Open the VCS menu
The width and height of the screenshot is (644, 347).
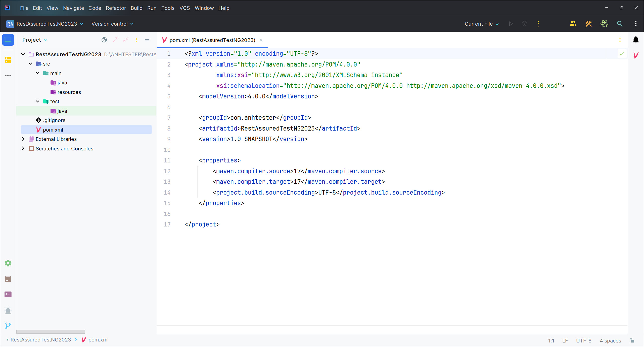click(185, 8)
